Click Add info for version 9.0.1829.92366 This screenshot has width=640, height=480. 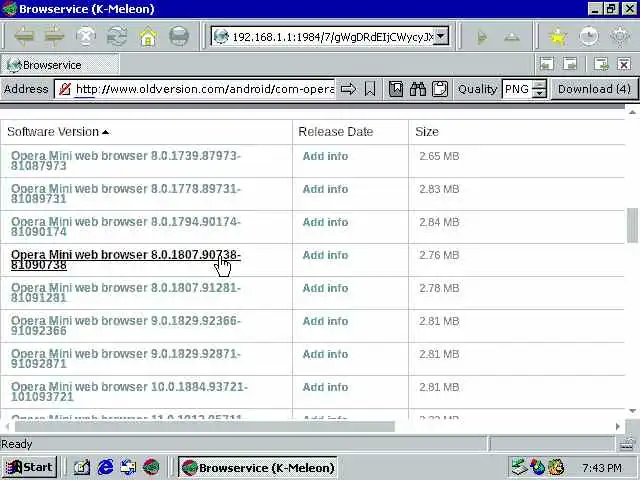(x=325, y=322)
